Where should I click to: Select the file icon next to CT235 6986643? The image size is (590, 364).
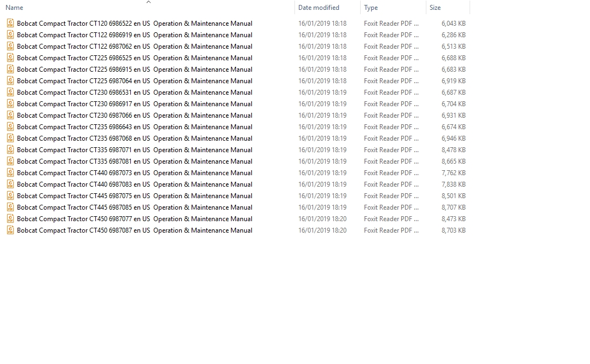click(10, 127)
